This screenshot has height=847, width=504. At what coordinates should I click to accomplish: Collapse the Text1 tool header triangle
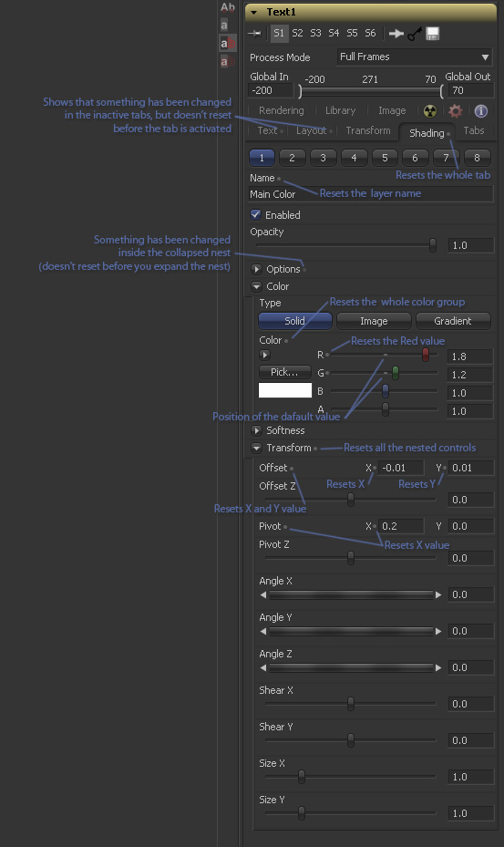coord(254,12)
